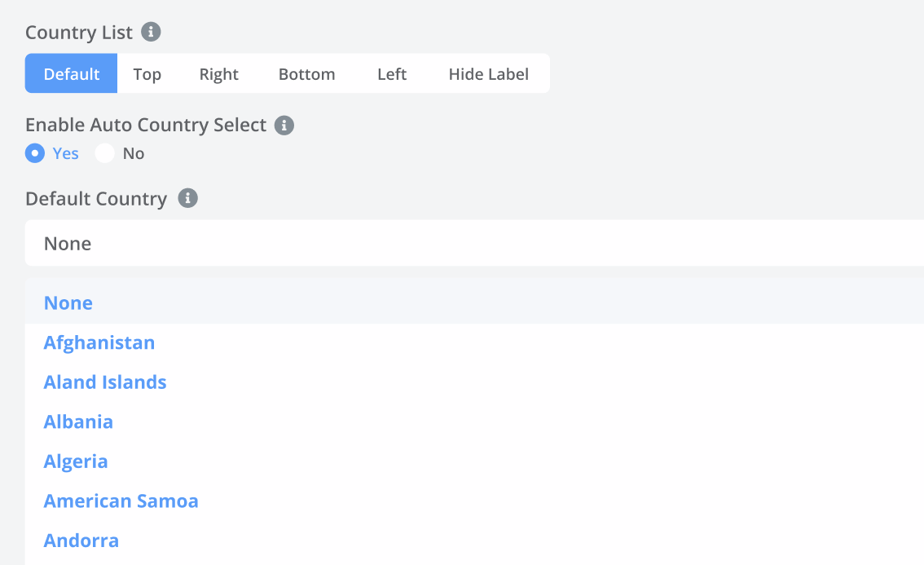Choose the Hide Label option
This screenshot has width=924, height=565.
(x=488, y=74)
